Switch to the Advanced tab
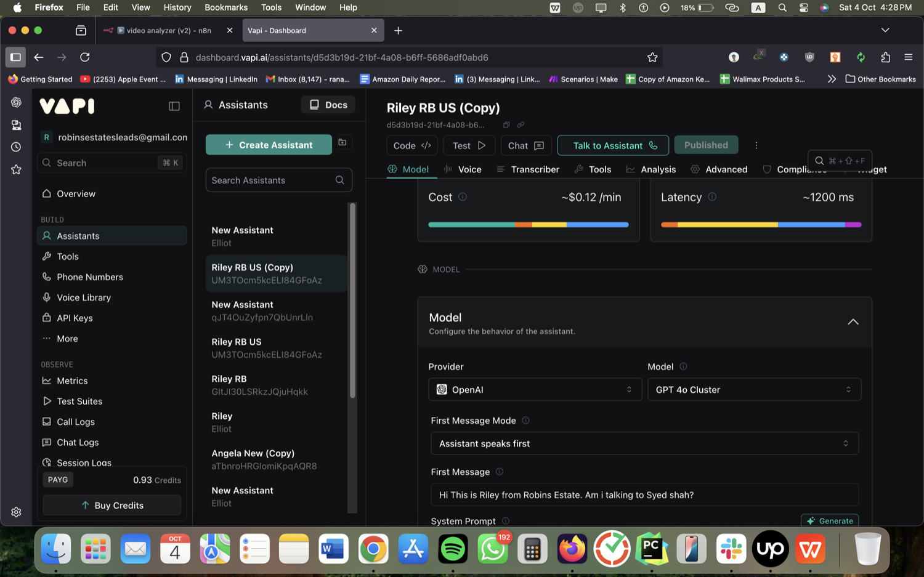924x577 pixels. 719,169
